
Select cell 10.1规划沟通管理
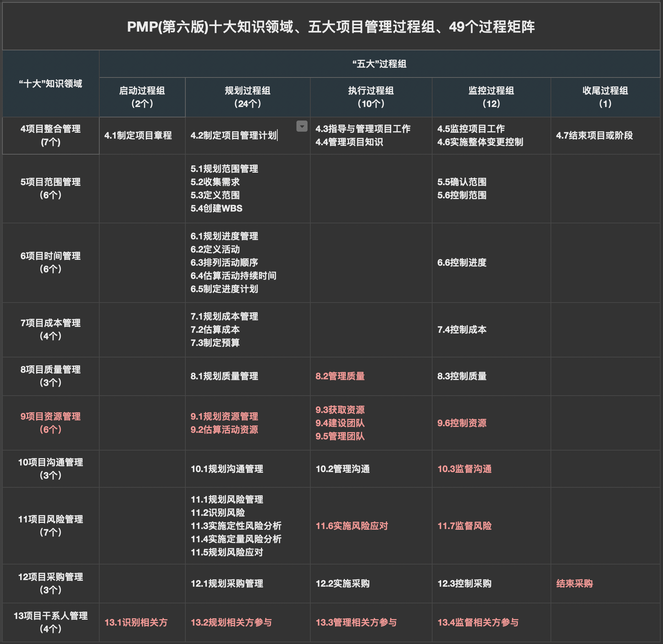point(247,469)
